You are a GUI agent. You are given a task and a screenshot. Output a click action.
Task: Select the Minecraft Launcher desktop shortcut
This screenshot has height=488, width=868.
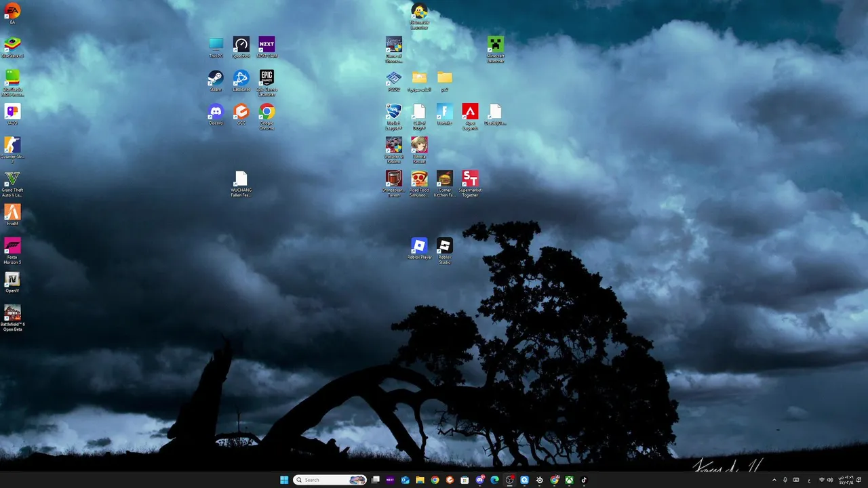click(496, 49)
